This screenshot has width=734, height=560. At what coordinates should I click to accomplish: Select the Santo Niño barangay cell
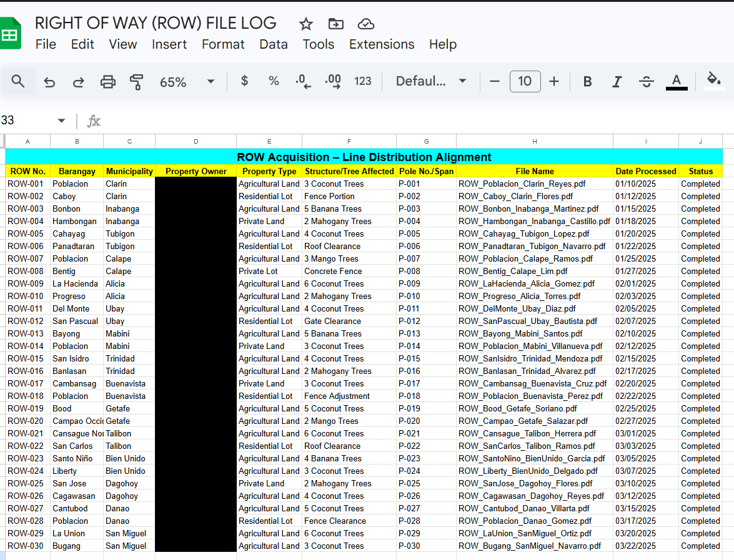77,458
